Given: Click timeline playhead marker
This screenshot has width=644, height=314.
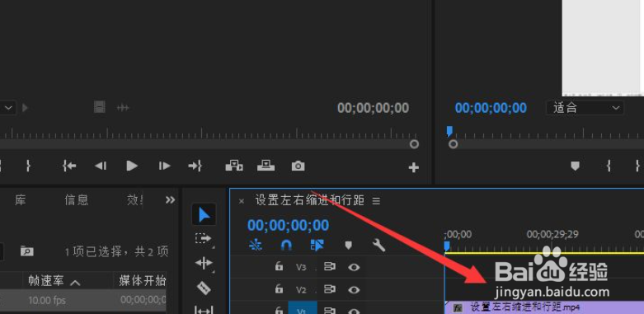Looking at the screenshot, I should [x=447, y=246].
